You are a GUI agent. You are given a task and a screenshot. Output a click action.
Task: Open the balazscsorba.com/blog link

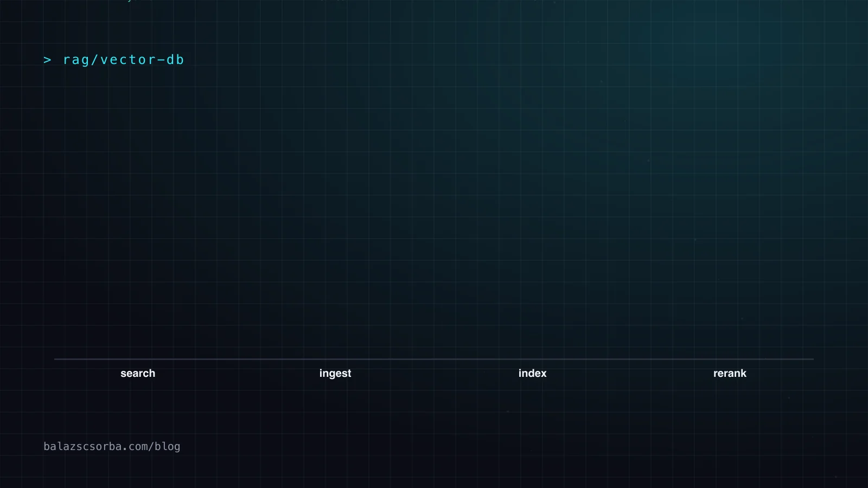coord(112,446)
